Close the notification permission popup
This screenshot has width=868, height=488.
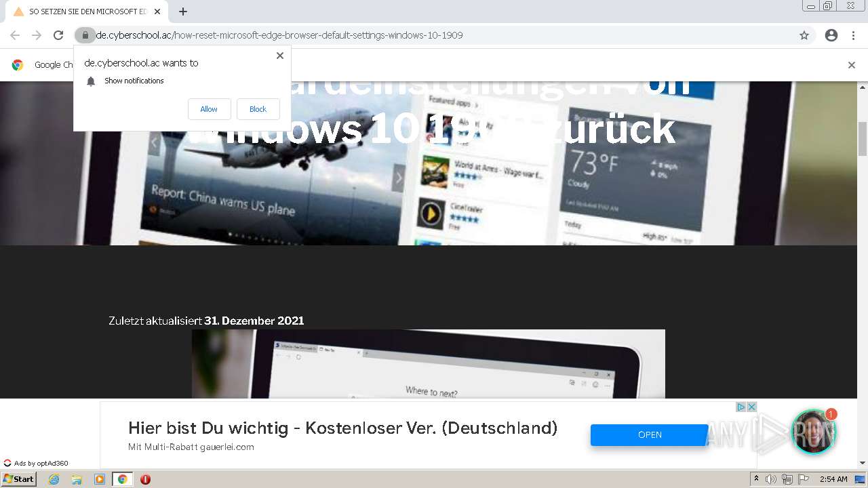click(279, 56)
